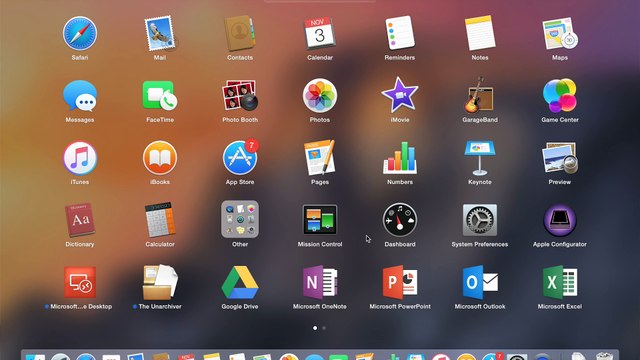Open Microsoft Excel
640x360 pixels.
point(560,282)
